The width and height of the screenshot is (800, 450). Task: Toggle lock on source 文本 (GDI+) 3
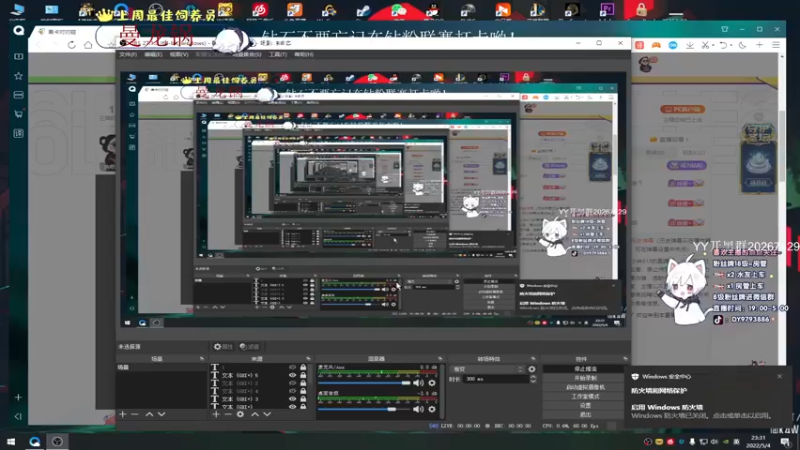pos(303,399)
